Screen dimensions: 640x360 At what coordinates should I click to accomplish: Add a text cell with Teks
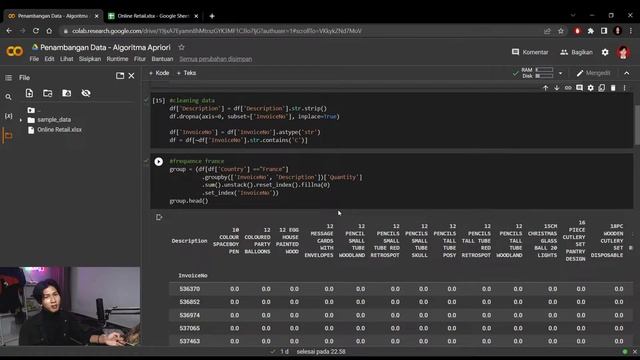pyautogui.click(x=187, y=73)
